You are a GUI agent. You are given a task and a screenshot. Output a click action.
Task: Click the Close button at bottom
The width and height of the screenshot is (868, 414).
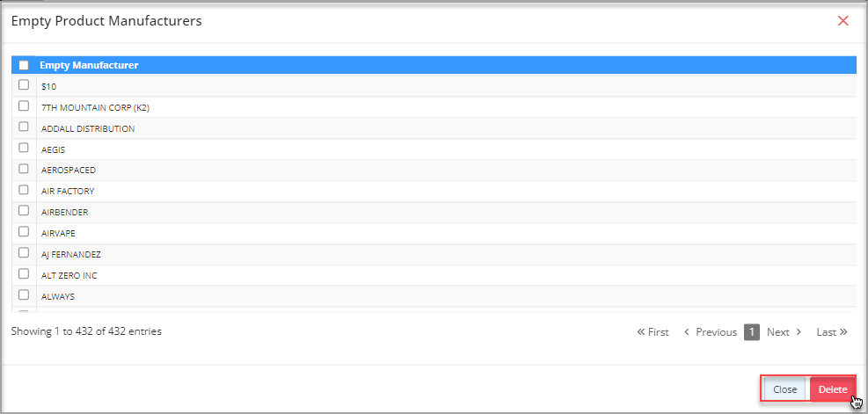click(x=785, y=389)
